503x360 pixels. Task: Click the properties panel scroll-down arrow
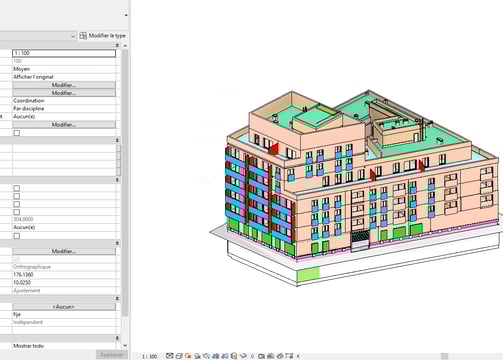(125, 346)
